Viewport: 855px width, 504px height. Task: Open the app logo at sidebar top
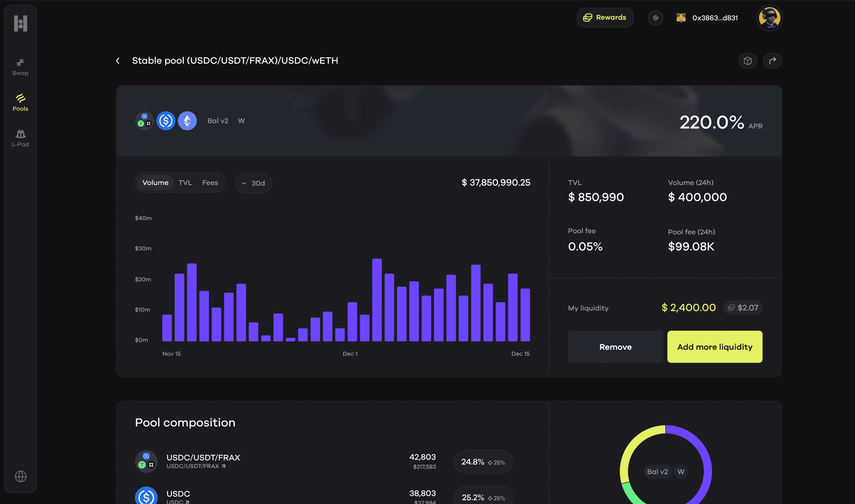[x=20, y=23]
